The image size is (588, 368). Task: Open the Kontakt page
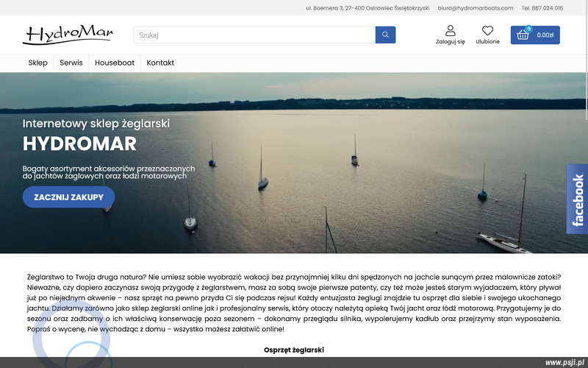click(160, 63)
